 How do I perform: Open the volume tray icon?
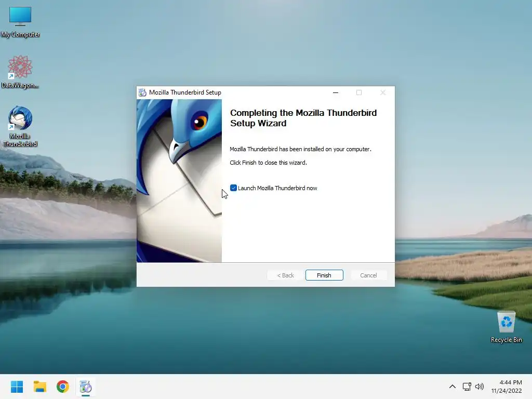(x=480, y=387)
